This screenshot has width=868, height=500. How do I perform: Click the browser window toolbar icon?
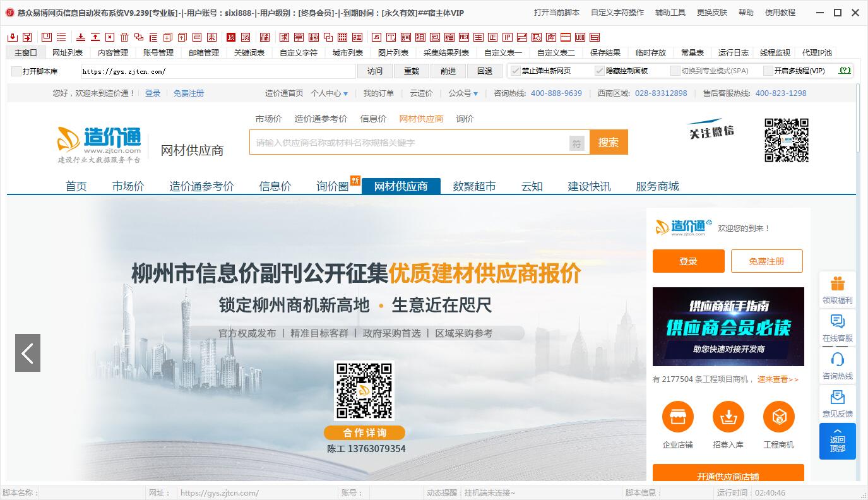coord(566,37)
